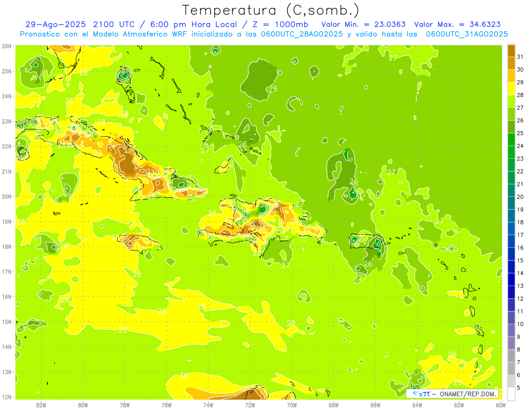The image size is (532, 411).
Task: Click the "68W" longitude axis label
Action: pyautogui.click(x=333, y=404)
